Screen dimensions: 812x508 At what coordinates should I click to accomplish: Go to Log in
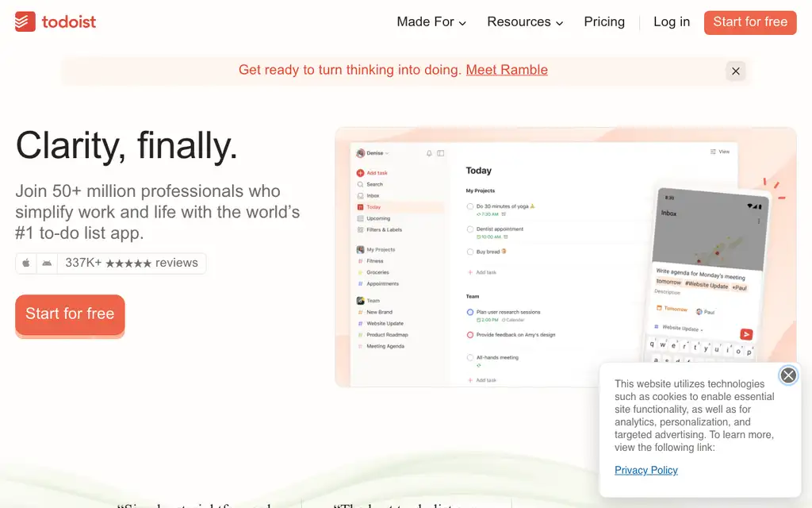pos(671,21)
